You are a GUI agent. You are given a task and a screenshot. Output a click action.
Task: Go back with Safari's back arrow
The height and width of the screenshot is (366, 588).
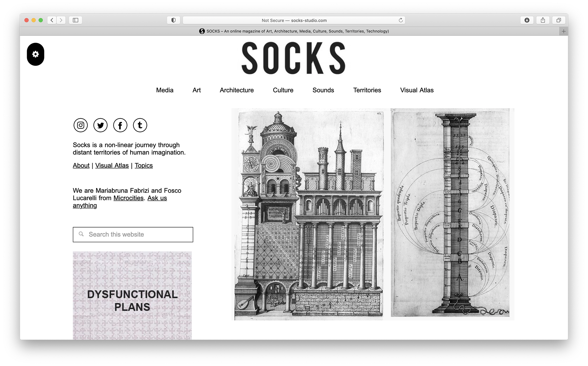pyautogui.click(x=52, y=20)
